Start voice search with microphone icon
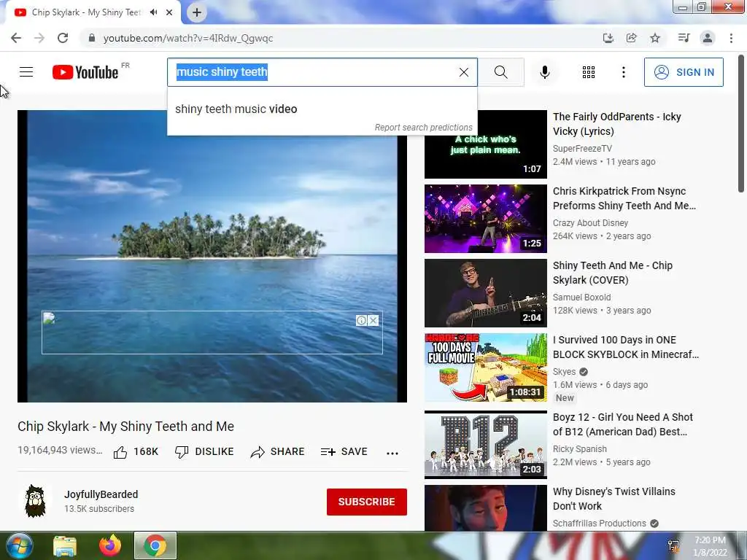This screenshot has width=747, height=560. point(545,72)
